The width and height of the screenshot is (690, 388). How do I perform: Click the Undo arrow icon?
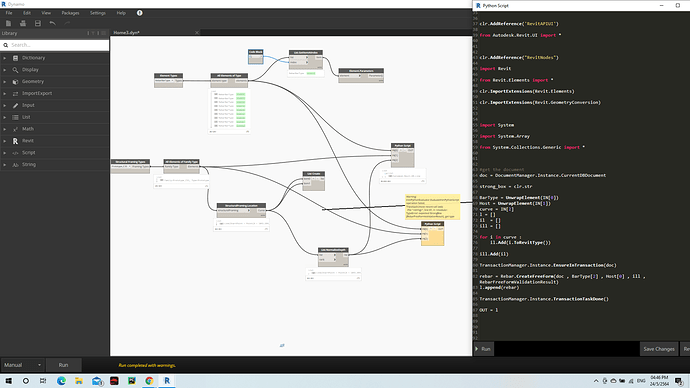point(52,23)
